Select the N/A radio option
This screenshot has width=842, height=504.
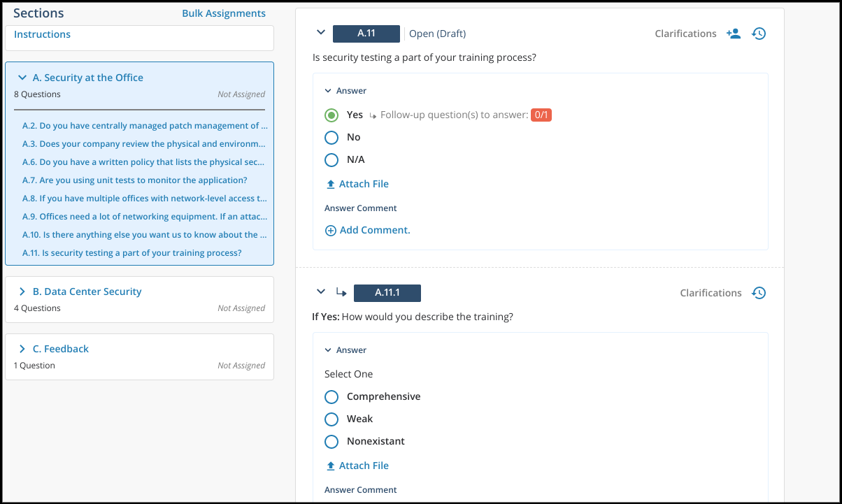331,160
